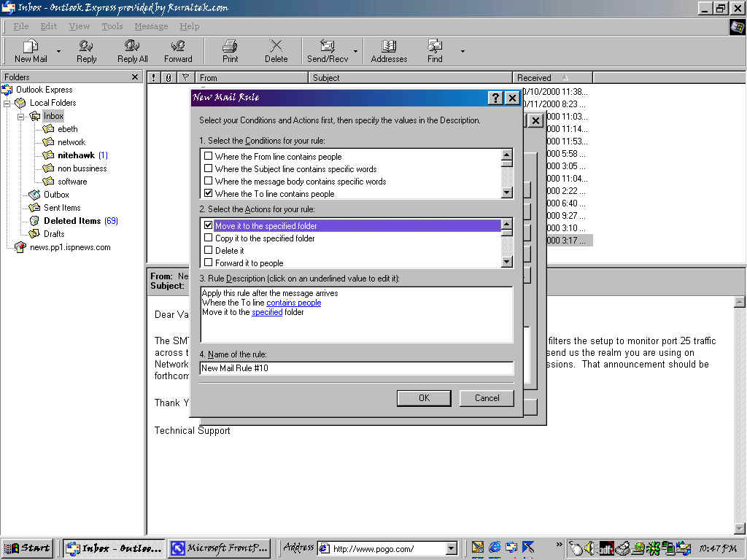This screenshot has width=747, height=560.
Task: Select the Sent Items folder
Action: coord(62,208)
